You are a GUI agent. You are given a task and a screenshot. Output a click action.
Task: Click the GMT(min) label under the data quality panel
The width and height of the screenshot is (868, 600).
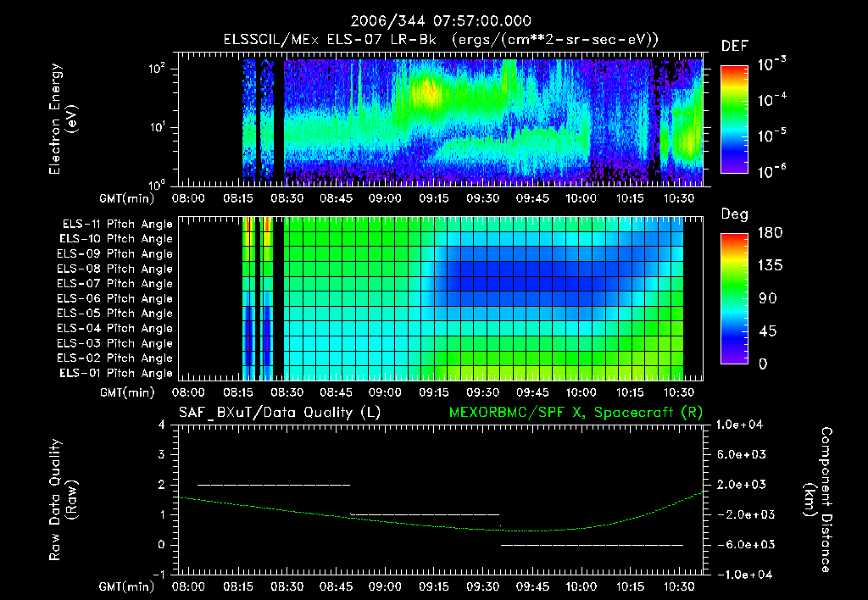[x=127, y=586]
